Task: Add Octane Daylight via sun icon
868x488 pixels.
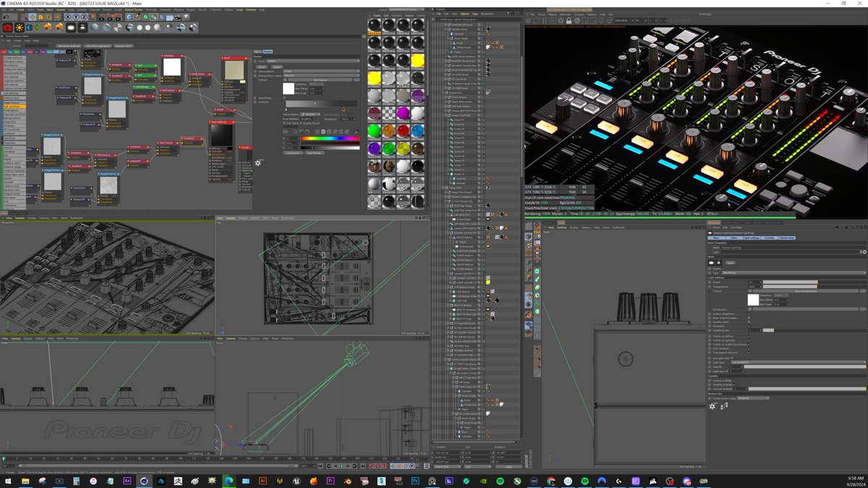Action: point(20,28)
